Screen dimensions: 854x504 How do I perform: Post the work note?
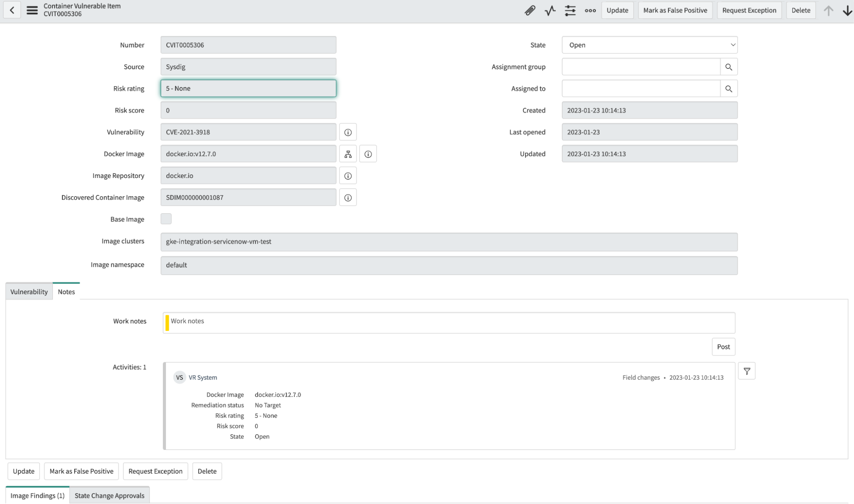pyautogui.click(x=723, y=347)
